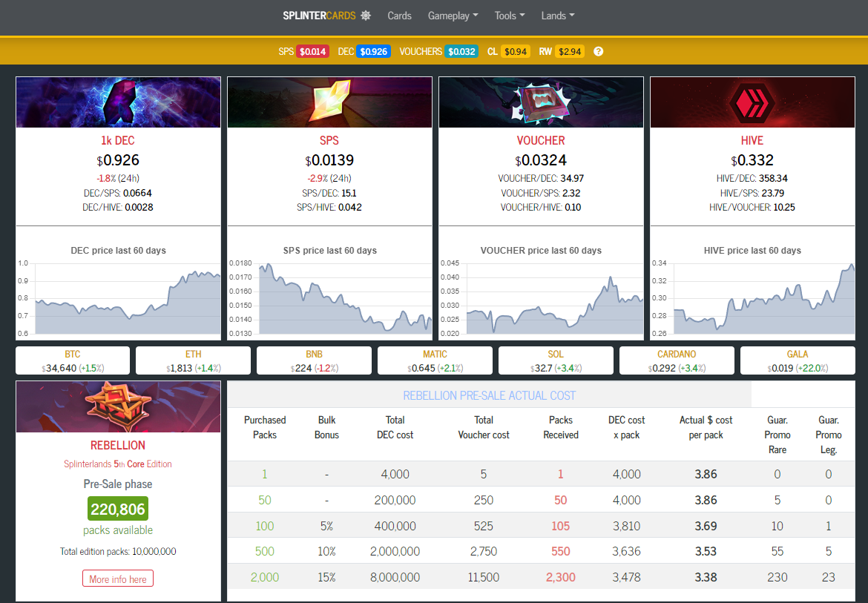Click purchased packs value 2,000

coord(265,577)
